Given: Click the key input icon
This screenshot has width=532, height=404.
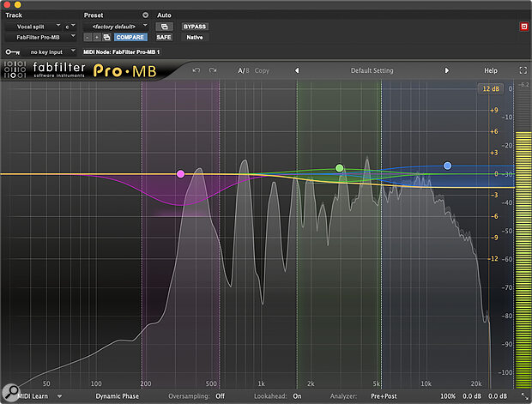Looking at the screenshot, I should point(13,52).
